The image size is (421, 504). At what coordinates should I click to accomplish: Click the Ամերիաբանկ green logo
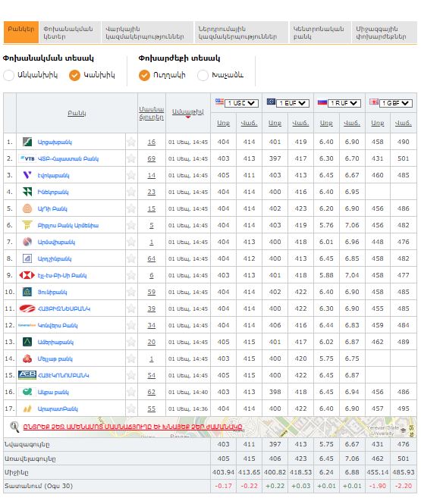tap(27, 342)
